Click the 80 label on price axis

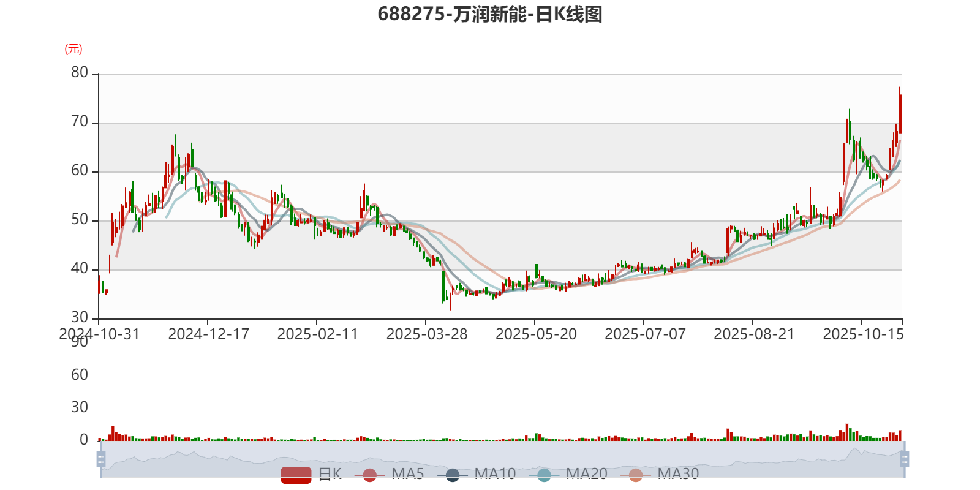[x=80, y=72]
